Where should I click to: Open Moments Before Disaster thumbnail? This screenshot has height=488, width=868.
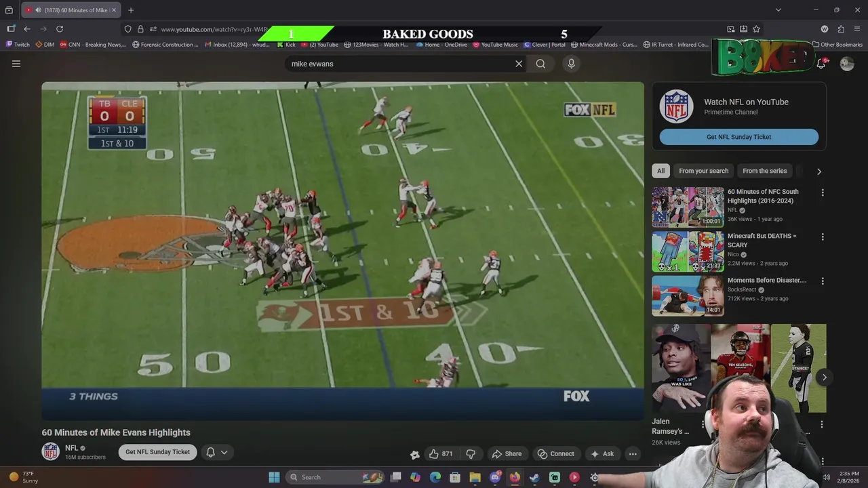point(688,296)
